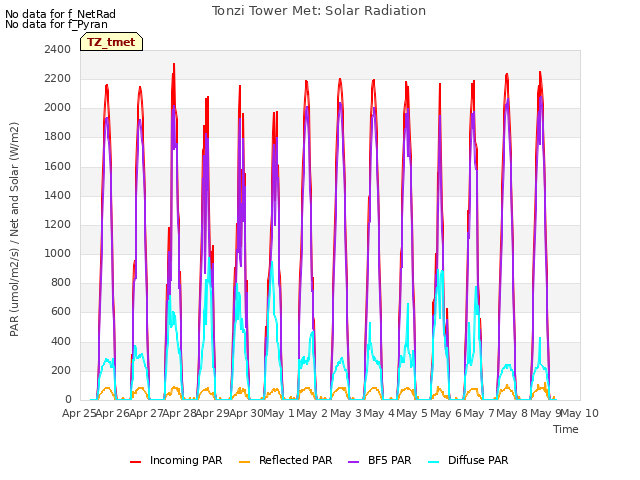Click the 1400 y-axis tick label
This screenshot has width=640, height=480.
pos(58,195)
